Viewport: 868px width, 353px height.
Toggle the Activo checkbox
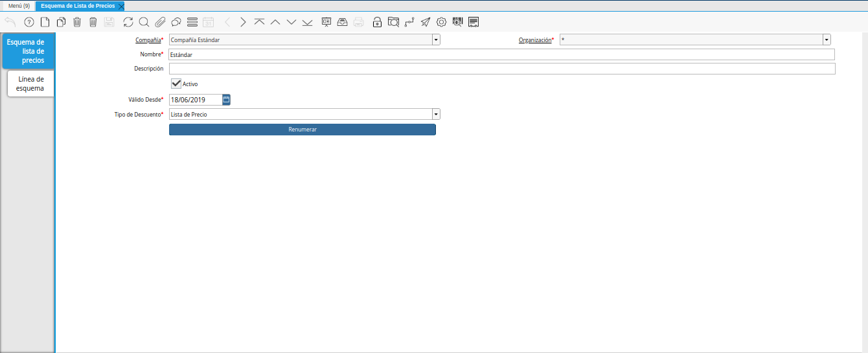pos(176,84)
